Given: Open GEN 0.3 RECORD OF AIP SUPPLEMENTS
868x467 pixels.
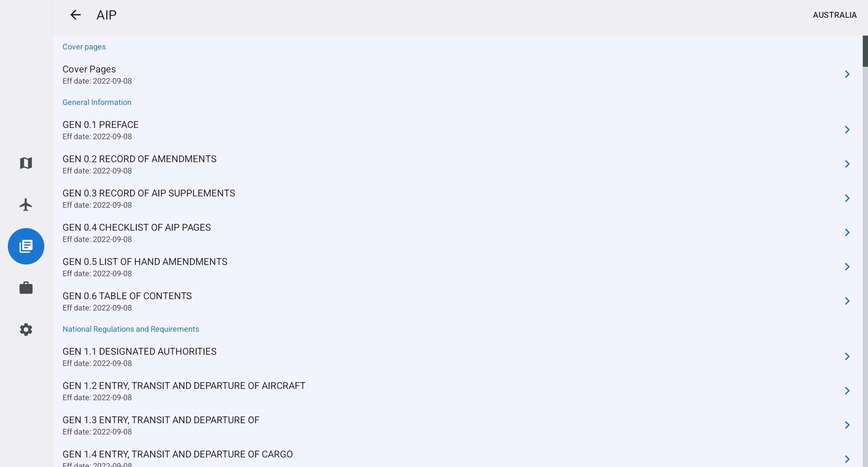Looking at the screenshot, I should (x=457, y=199).
